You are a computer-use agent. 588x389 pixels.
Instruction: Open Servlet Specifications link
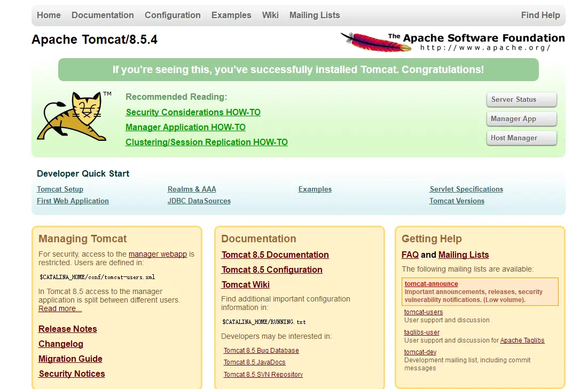tap(466, 189)
